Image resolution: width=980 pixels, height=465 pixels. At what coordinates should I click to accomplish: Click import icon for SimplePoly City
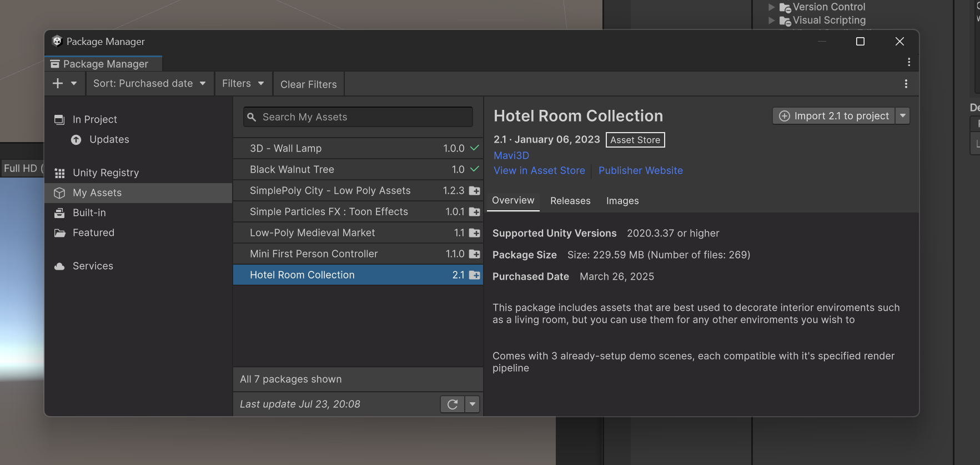point(475,191)
